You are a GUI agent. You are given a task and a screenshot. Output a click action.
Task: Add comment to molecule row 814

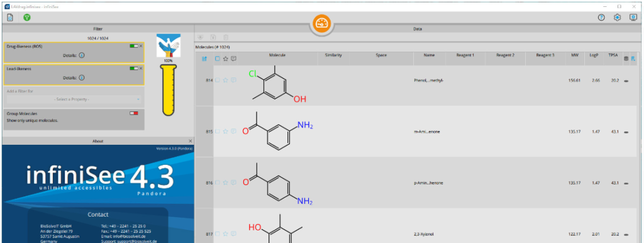pos(233,80)
